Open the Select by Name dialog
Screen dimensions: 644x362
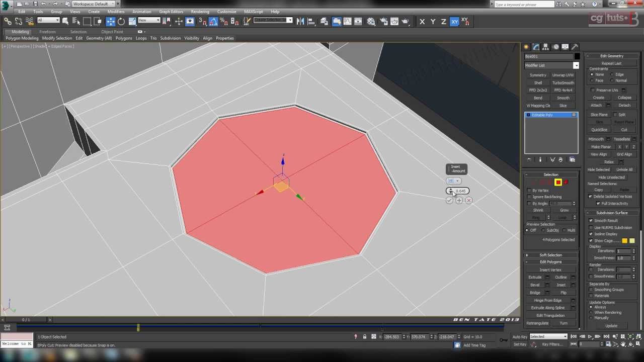point(76,21)
